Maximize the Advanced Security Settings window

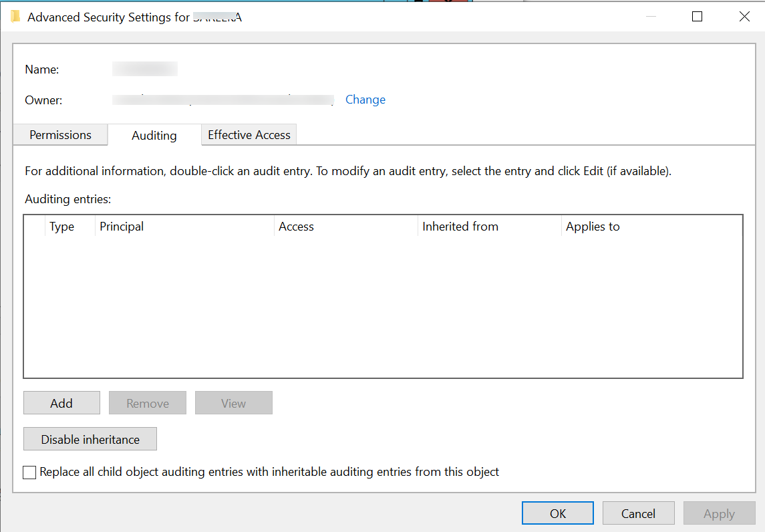pos(697,17)
